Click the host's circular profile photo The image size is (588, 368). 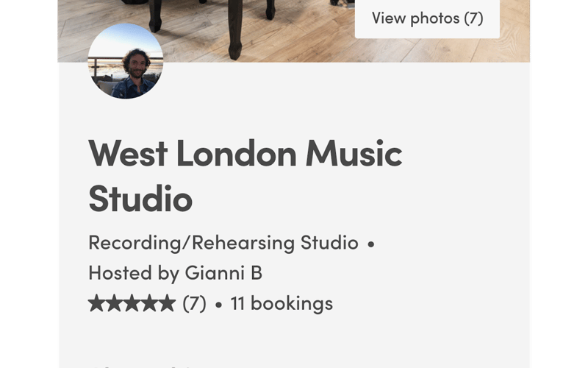coord(126,61)
